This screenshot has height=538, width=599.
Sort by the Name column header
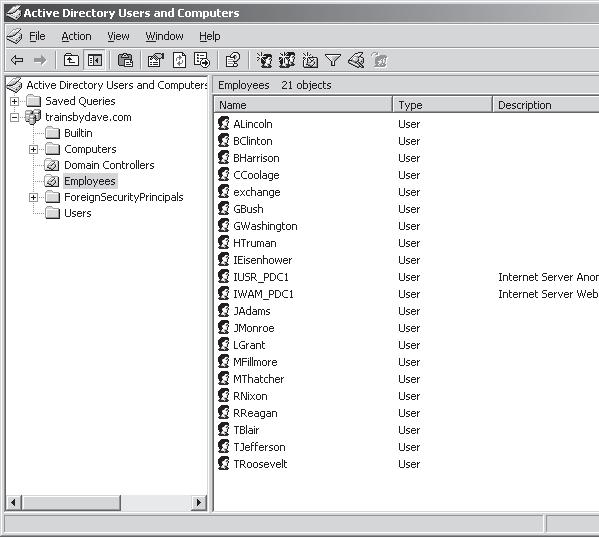point(303,105)
